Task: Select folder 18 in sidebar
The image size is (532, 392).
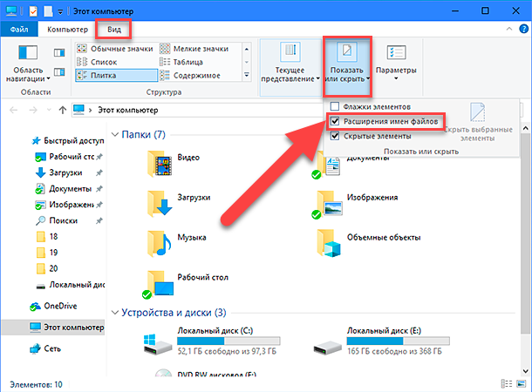Action: point(47,236)
